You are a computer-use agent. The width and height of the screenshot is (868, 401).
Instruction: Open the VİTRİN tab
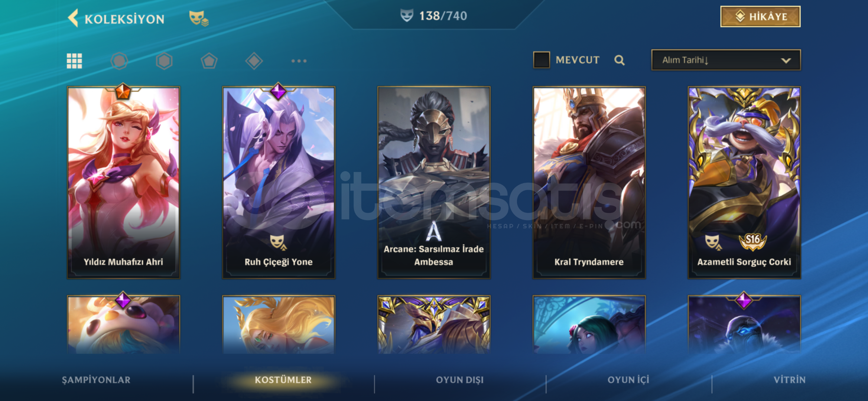click(790, 380)
